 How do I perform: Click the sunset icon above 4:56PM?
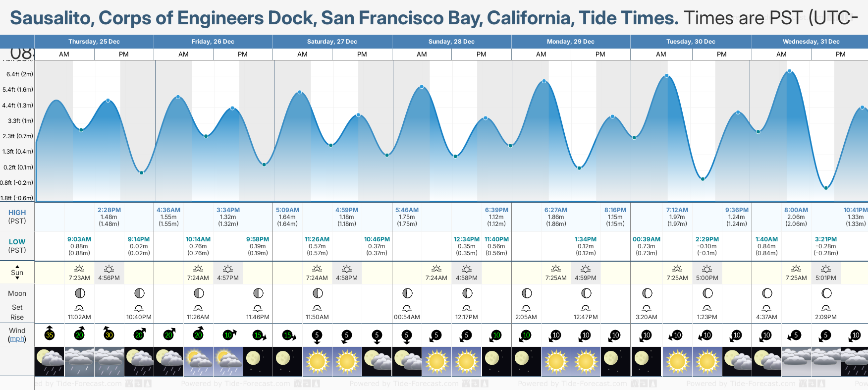(109, 269)
